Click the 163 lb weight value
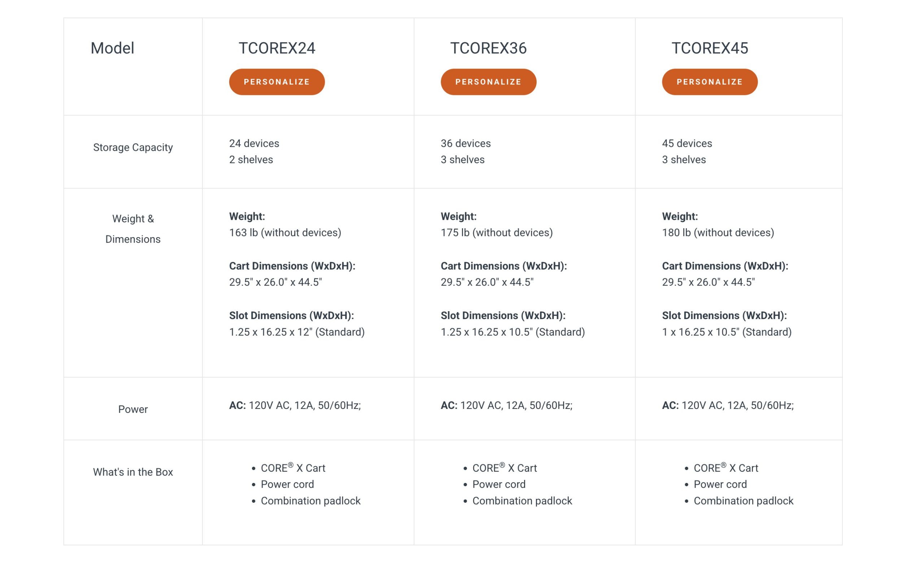Image resolution: width=924 pixels, height=584 pixels. (x=285, y=232)
